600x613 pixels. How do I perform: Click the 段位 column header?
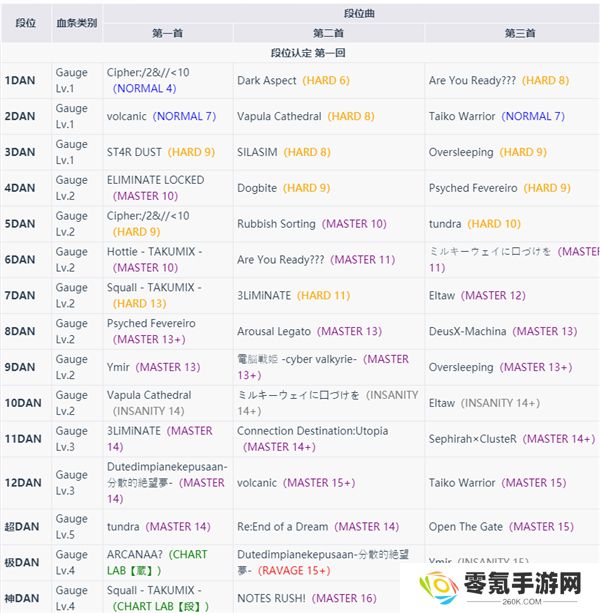26,23
